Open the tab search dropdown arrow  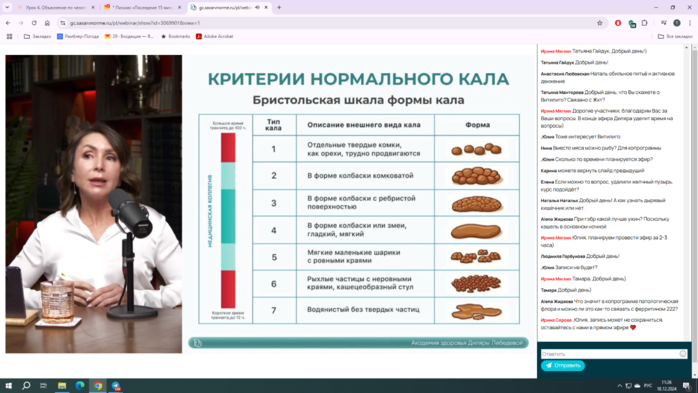click(7, 8)
